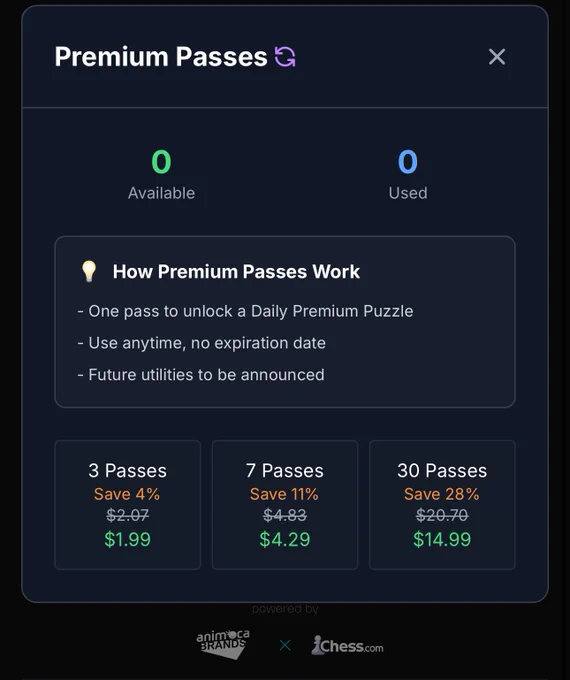Viewport: 570px width, 680px height.
Task: Buy the 30 Passes bundle
Action: pos(442,505)
